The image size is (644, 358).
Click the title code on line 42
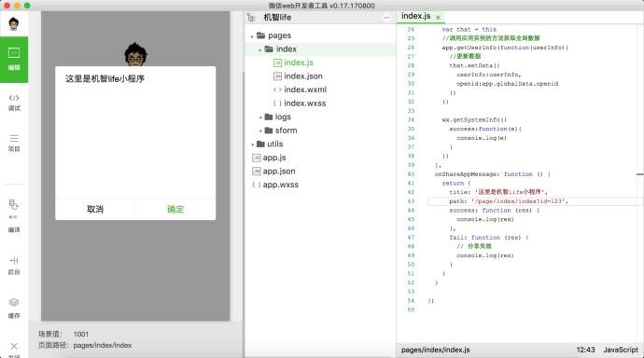pos(498,192)
